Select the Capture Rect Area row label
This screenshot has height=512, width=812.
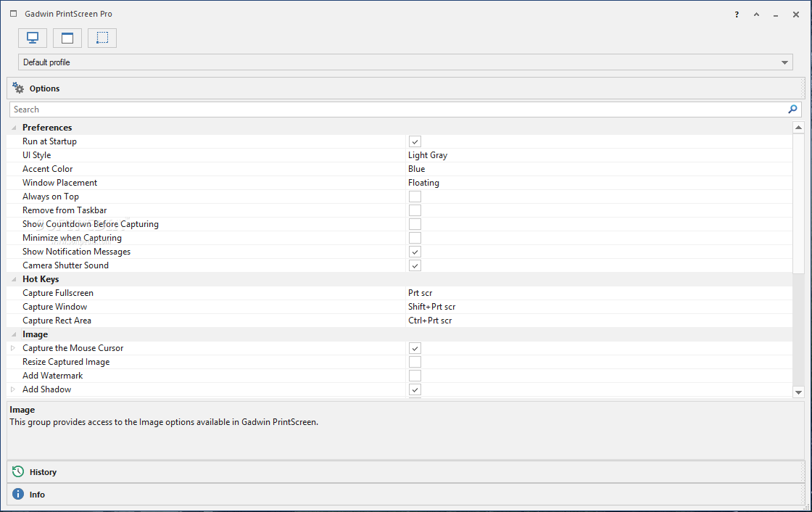(x=57, y=321)
